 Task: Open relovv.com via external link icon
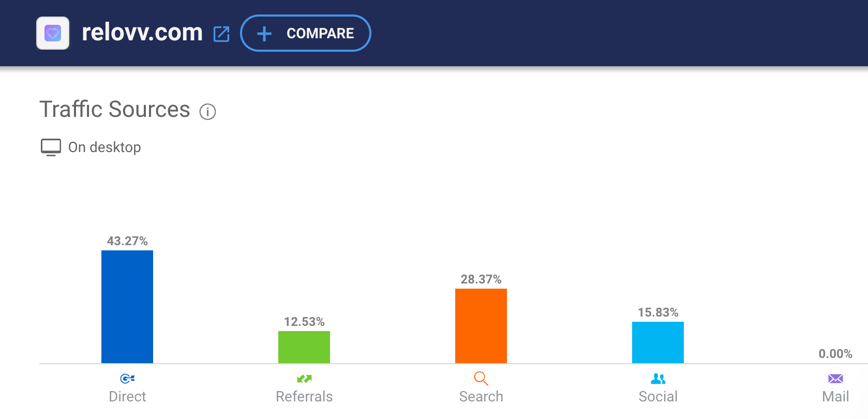coord(221,34)
